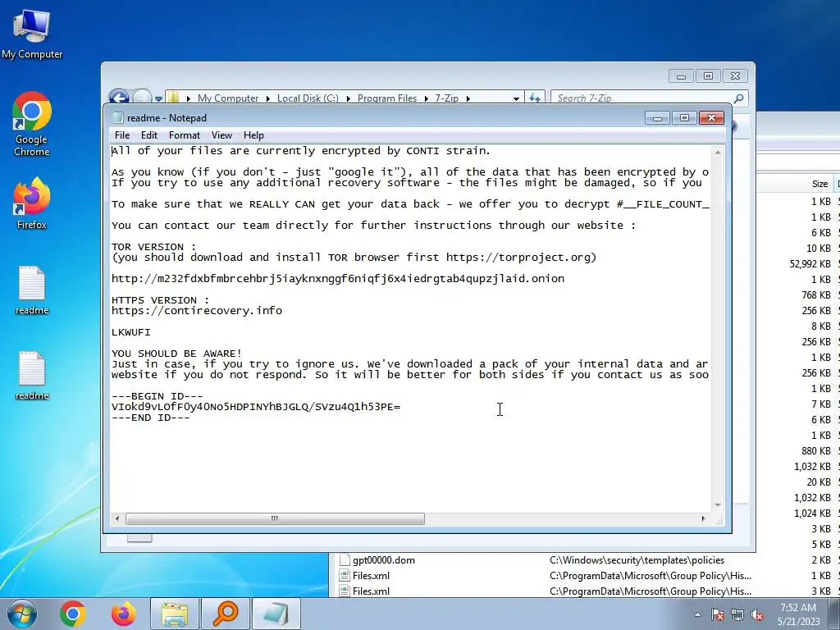Open My Computer desktop icon
The image size is (840, 630).
[32, 34]
